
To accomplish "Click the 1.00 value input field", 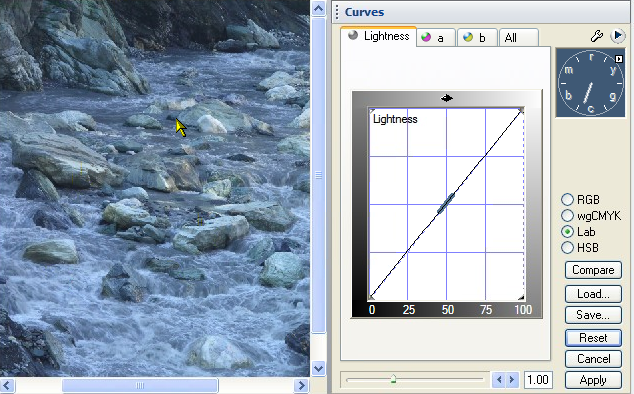I will coord(538,380).
